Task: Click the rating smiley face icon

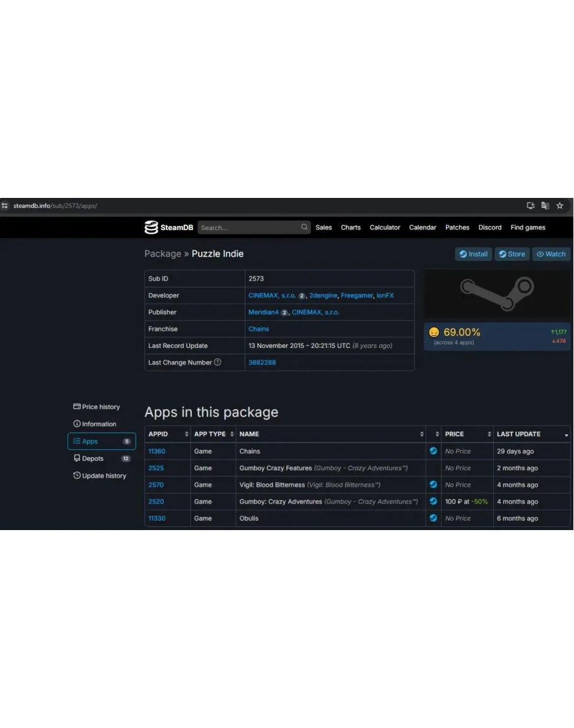Action: click(433, 332)
